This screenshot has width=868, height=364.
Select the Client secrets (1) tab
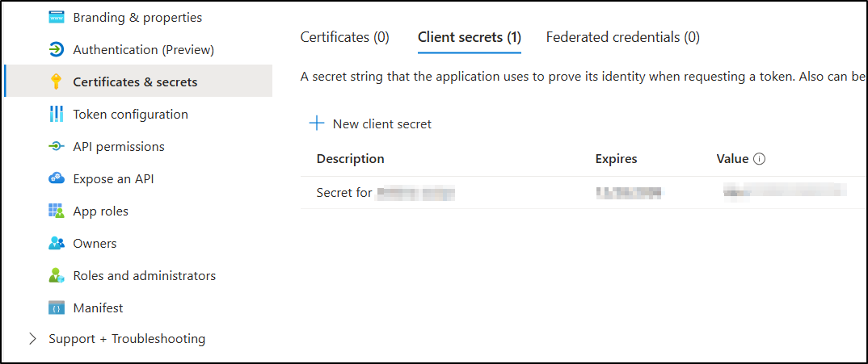coord(469,37)
